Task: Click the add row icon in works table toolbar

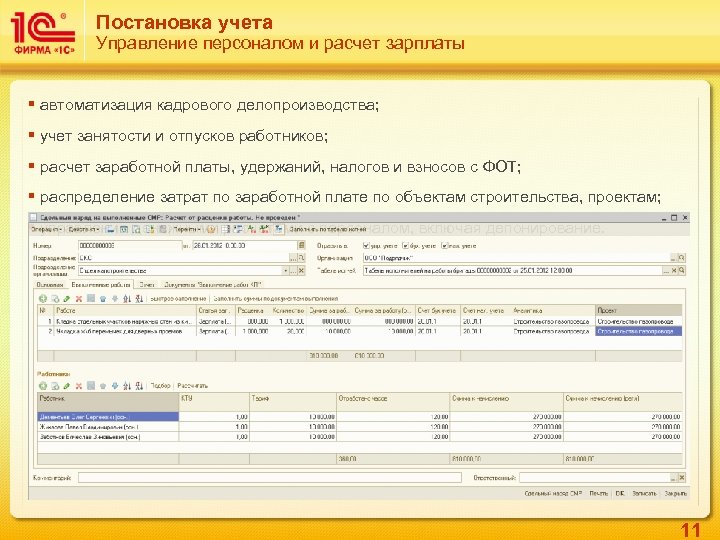Action: [43, 298]
